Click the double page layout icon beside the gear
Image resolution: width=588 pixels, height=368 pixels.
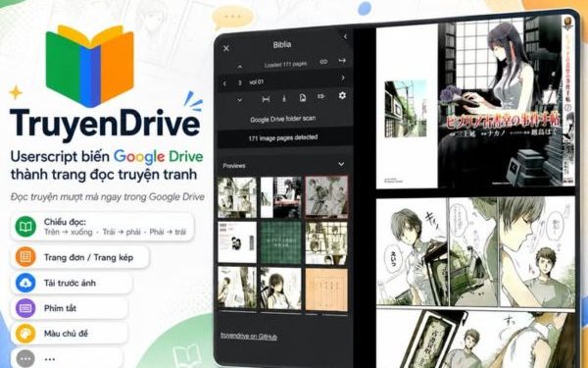pyautogui.click(x=321, y=96)
